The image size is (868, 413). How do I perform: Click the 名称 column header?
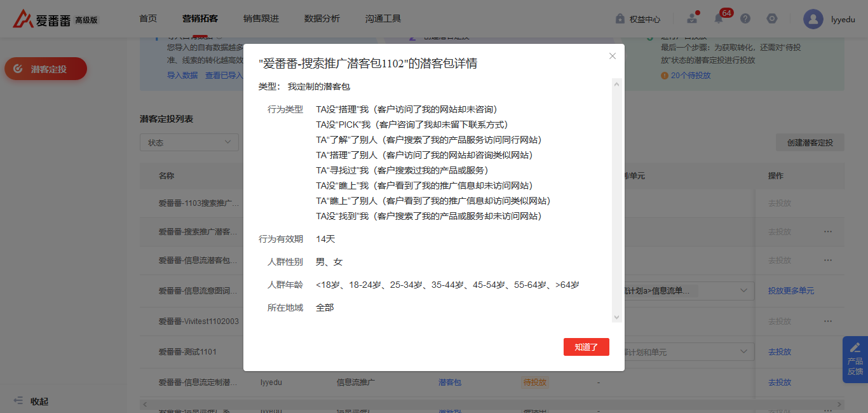tap(166, 176)
